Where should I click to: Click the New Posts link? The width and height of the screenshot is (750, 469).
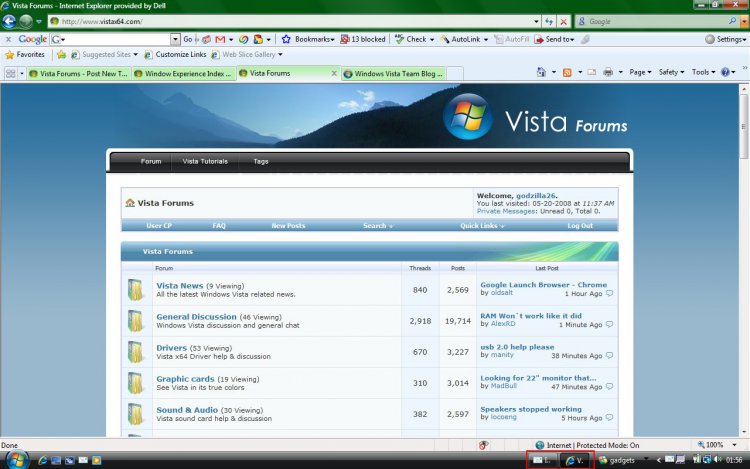tap(288, 226)
